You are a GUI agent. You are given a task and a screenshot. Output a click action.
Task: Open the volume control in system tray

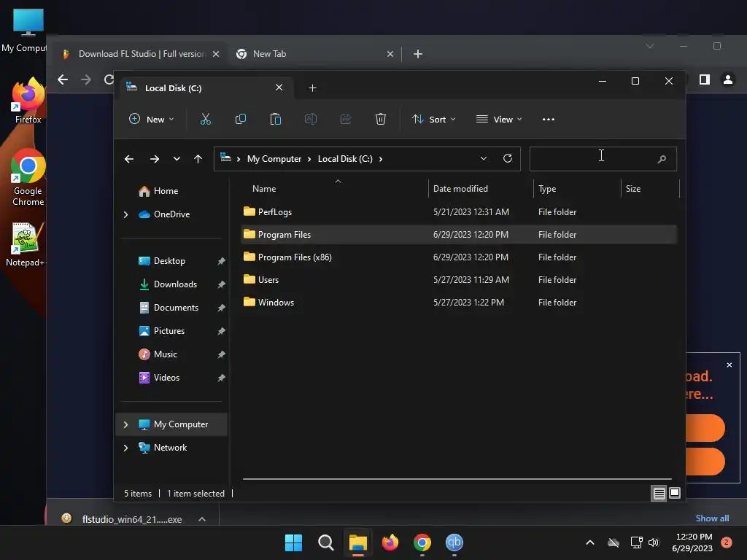point(654,542)
